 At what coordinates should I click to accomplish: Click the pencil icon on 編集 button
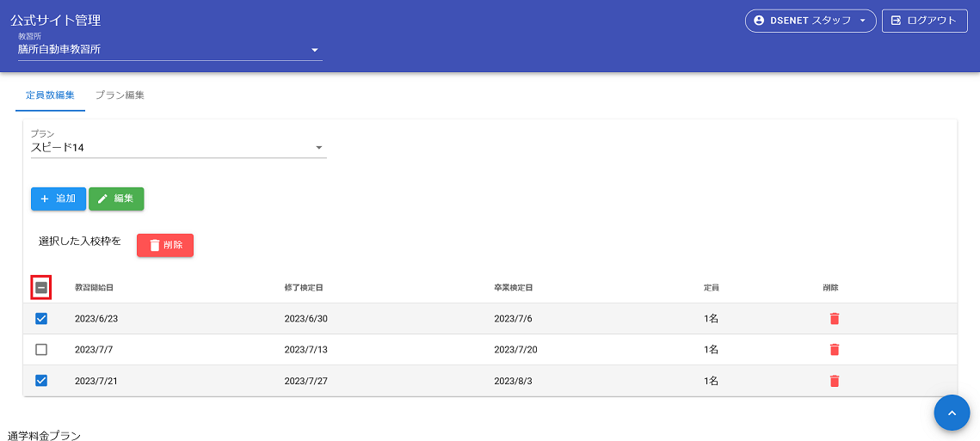(x=102, y=199)
